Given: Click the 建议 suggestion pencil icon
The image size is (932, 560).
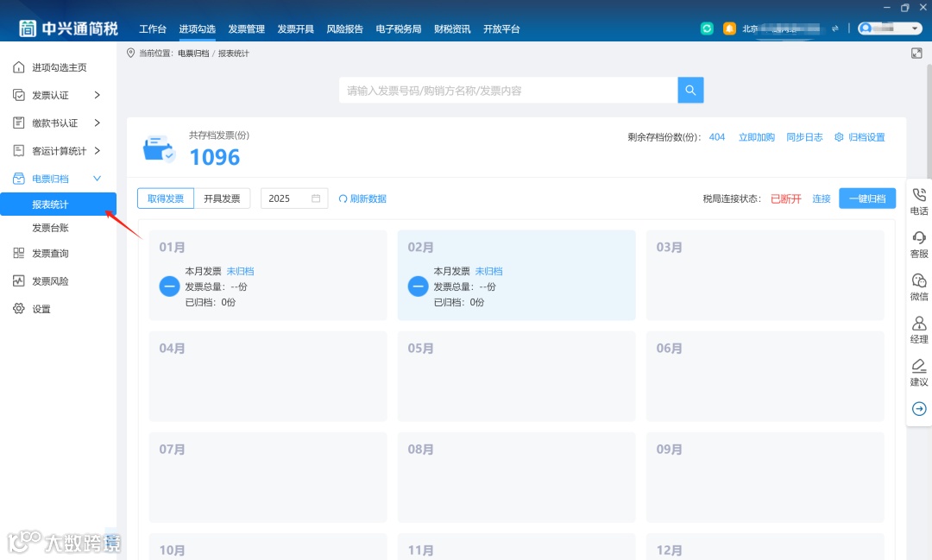Looking at the screenshot, I should pos(919,365).
